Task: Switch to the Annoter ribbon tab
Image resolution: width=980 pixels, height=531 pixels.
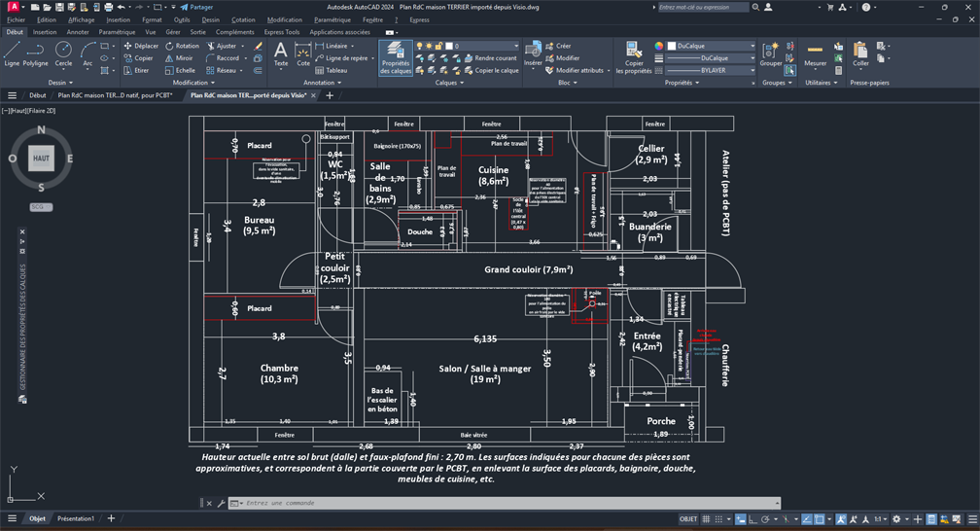Action: pyautogui.click(x=78, y=32)
